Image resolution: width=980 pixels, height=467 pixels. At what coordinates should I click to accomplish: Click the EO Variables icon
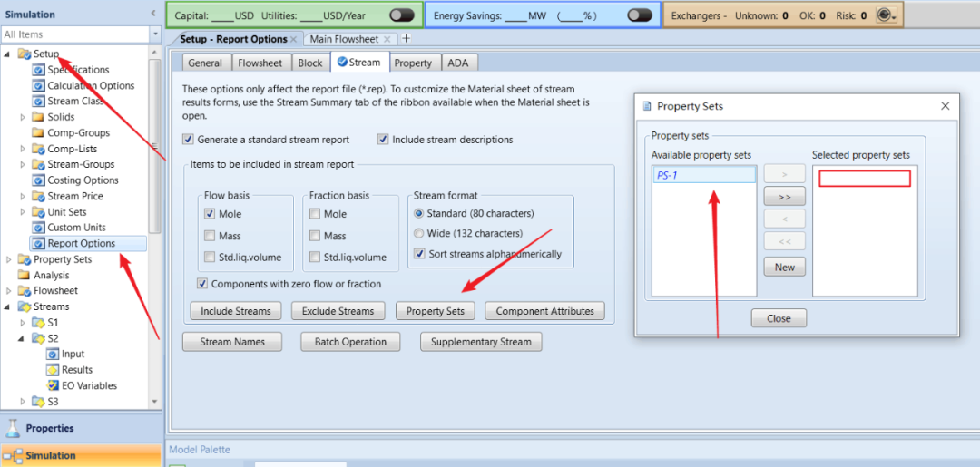click(53, 385)
